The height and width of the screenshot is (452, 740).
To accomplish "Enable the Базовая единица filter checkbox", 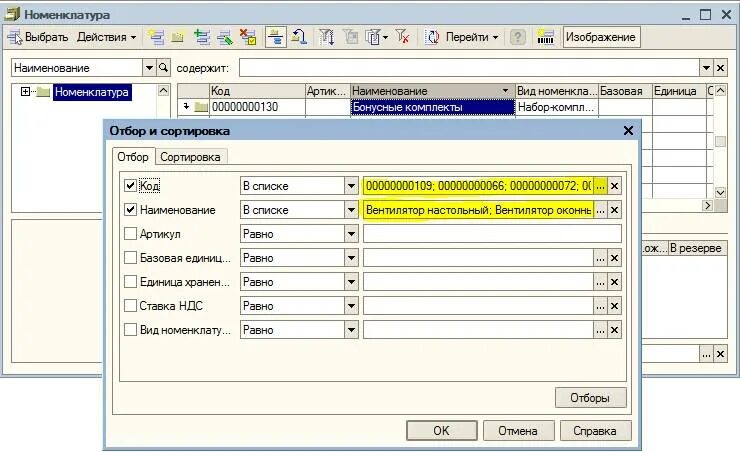I will point(130,258).
